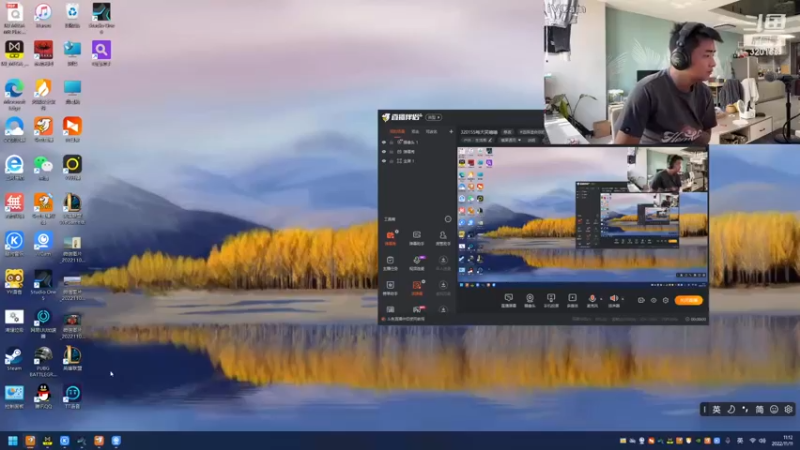The width and height of the screenshot is (800, 450).
Task: Add a new source with the plus icon
Action: [x=451, y=132]
